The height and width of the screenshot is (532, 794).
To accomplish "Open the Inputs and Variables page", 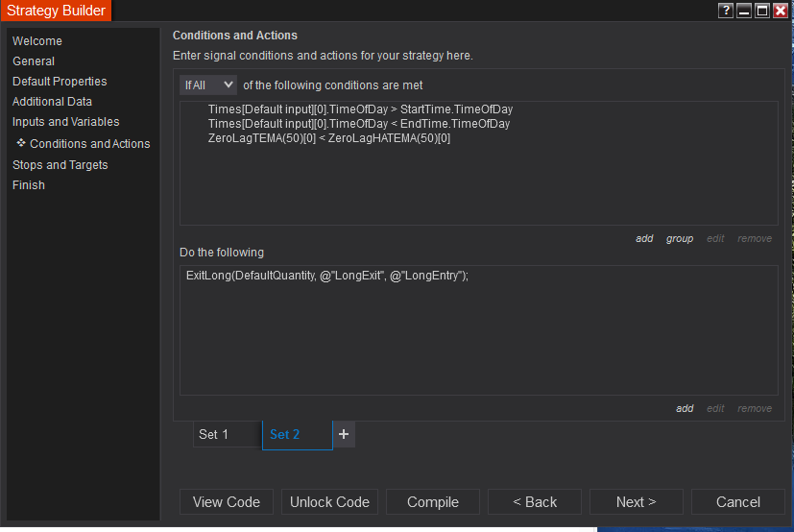I will point(66,122).
